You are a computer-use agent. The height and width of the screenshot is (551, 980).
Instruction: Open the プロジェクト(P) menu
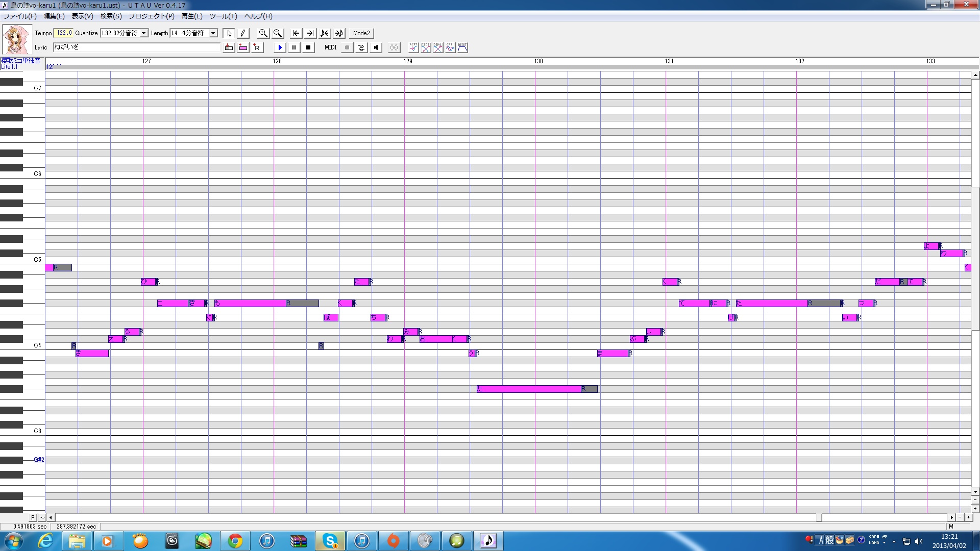pyautogui.click(x=151, y=16)
